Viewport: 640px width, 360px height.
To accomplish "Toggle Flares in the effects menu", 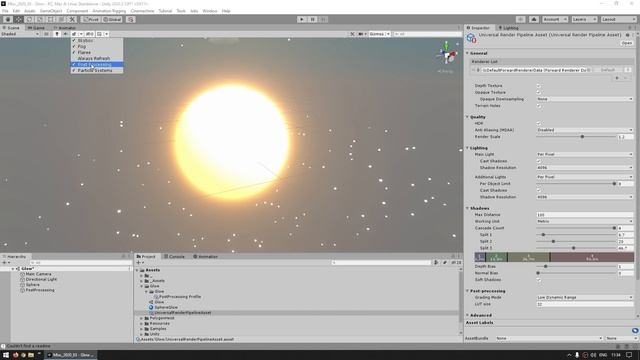I will (x=97, y=52).
